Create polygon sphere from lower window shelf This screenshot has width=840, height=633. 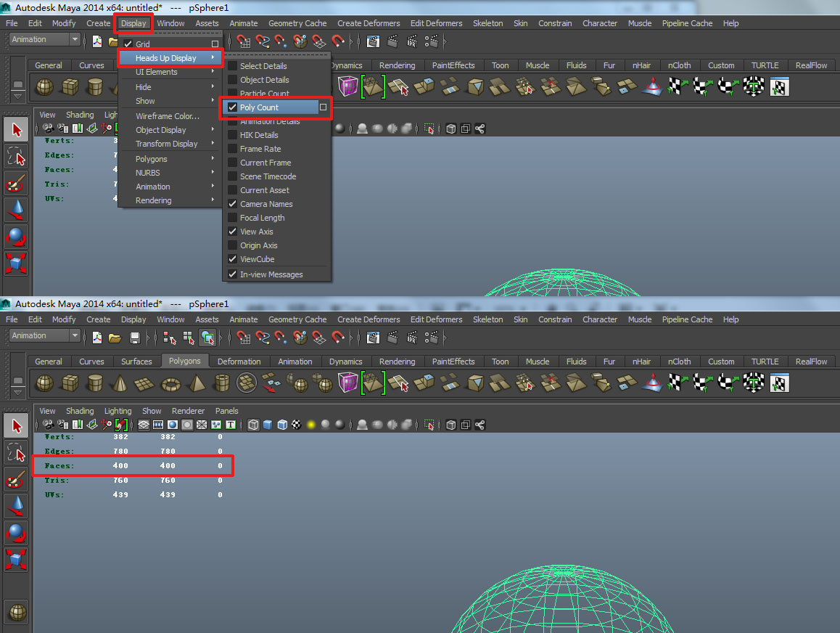[44, 383]
